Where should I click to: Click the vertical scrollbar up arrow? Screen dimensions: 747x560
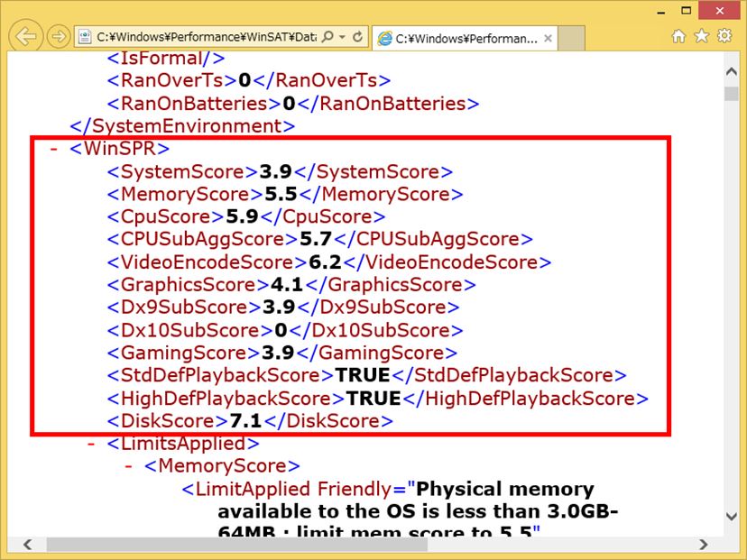(732, 72)
